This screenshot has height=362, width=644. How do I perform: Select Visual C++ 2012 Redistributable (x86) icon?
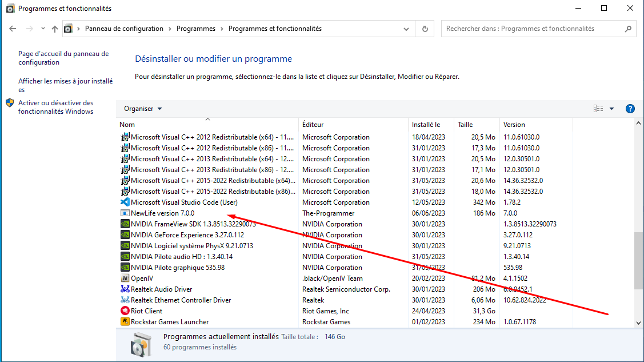point(125,148)
